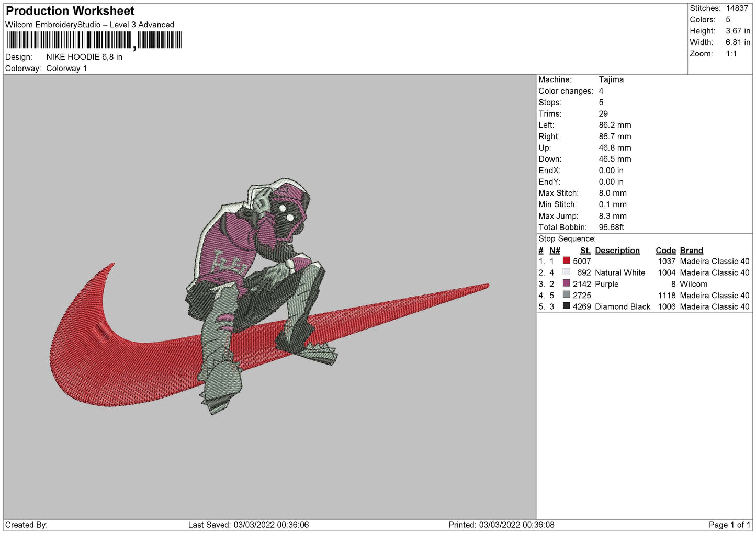Click the Page 1 of 1 indicator
The height and width of the screenshot is (534, 756).
tap(729, 525)
